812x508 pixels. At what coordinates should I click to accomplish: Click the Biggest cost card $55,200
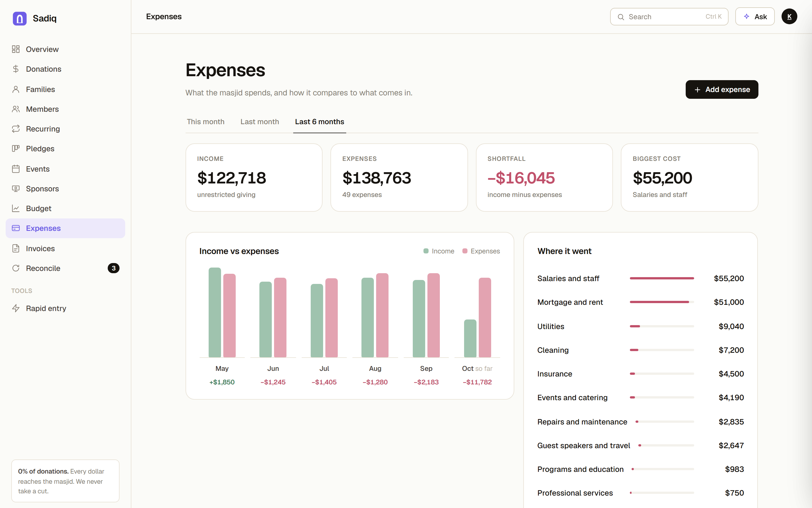(x=662, y=178)
